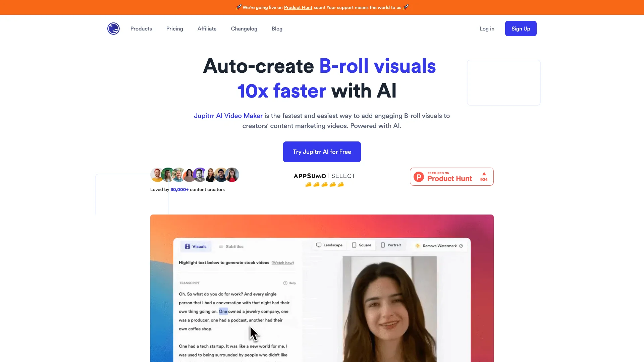Open the Changelog dropdown menu item
The image size is (644, 362).
[244, 28]
